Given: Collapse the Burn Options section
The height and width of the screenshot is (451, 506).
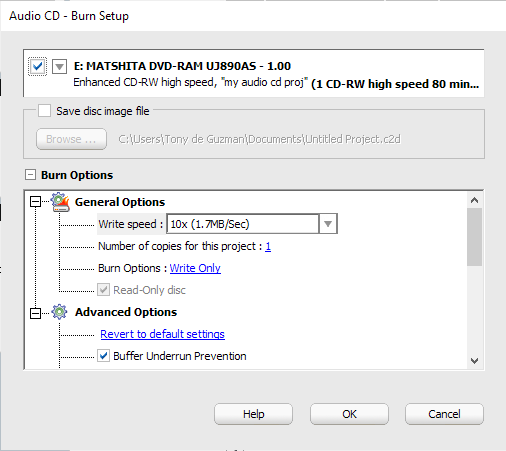Looking at the screenshot, I should [x=30, y=175].
